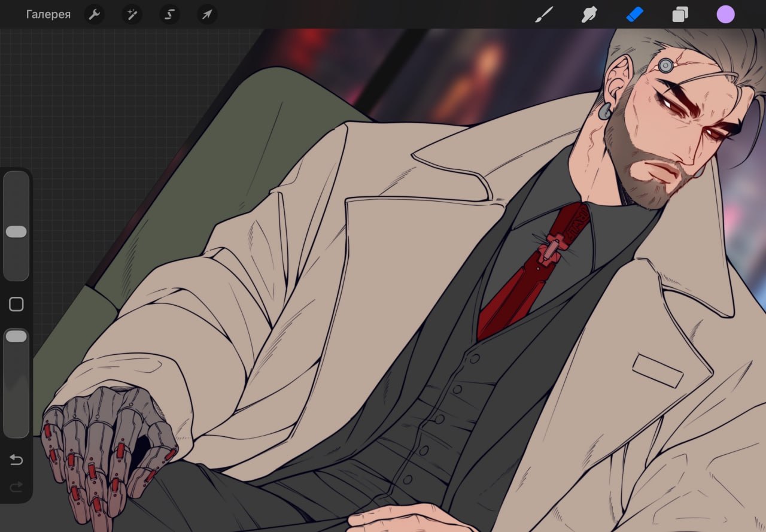Open the Layers panel

click(680, 14)
